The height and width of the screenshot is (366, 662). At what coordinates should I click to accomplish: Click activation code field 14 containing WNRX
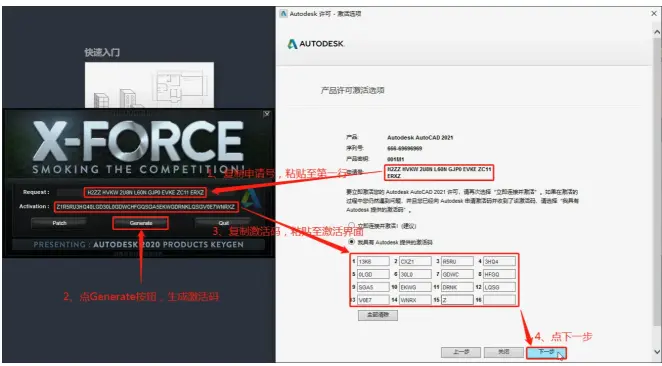[x=415, y=300]
